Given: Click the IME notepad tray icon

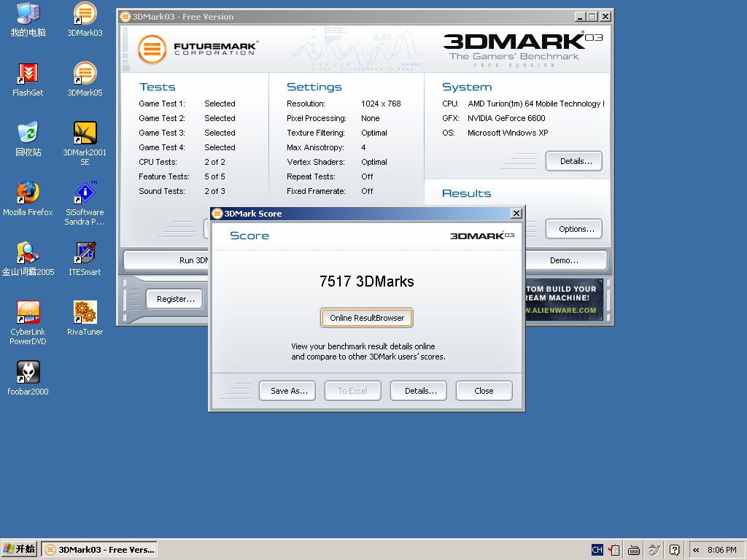Looking at the screenshot, I should (x=614, y=550).
